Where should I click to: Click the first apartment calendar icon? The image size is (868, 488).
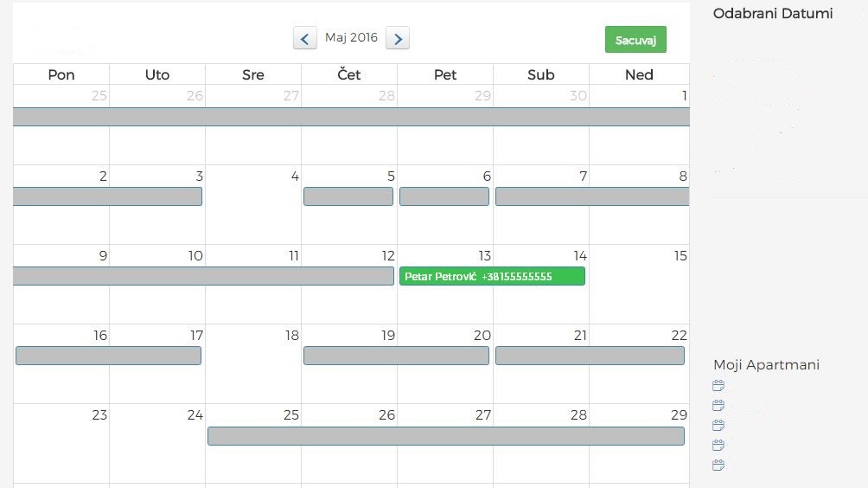(x=718, y=386)
